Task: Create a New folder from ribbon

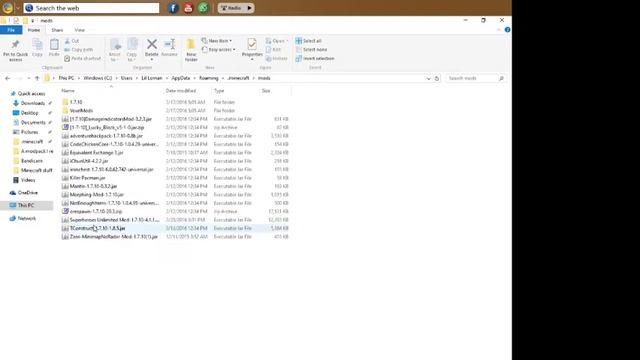Action: pos(191,50)
